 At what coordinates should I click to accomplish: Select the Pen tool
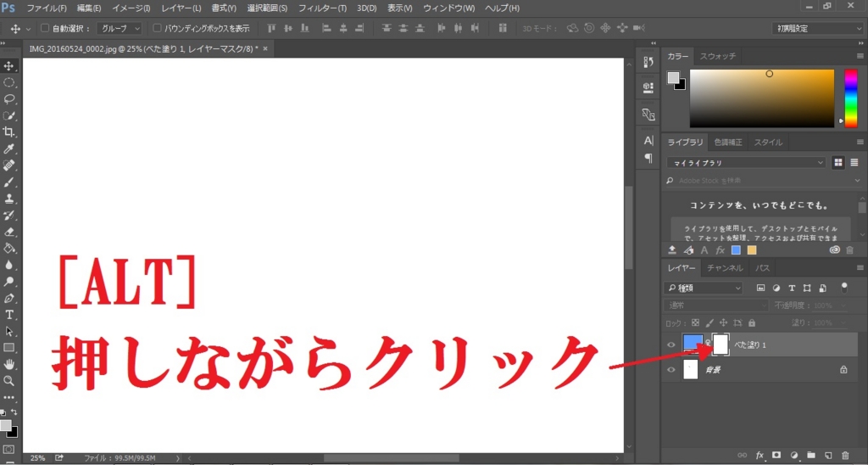(x=8, y=298)
